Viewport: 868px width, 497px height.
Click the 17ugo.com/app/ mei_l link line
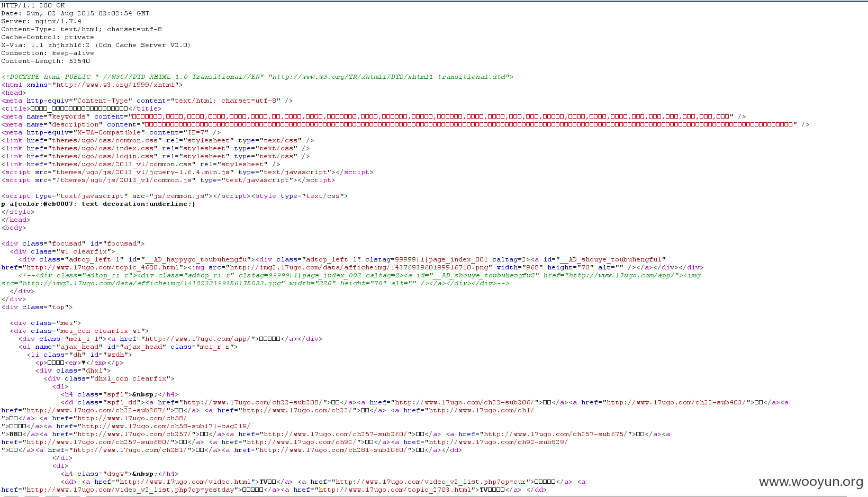pos(170,339)
